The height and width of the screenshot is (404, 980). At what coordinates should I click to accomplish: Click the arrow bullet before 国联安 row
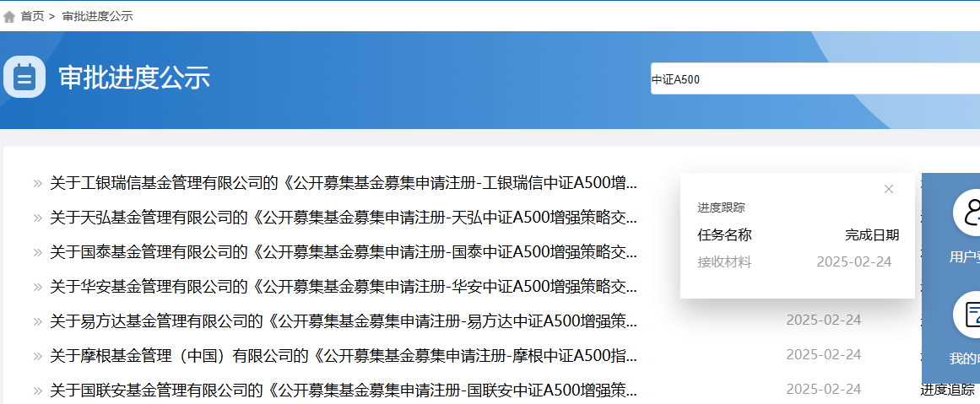[37, 391]
